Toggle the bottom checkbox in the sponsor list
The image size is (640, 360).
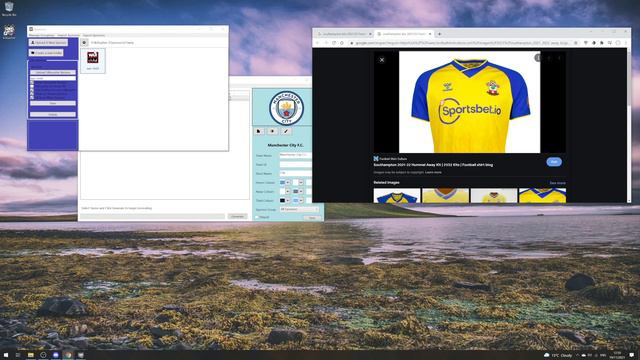tap(32, 98)
